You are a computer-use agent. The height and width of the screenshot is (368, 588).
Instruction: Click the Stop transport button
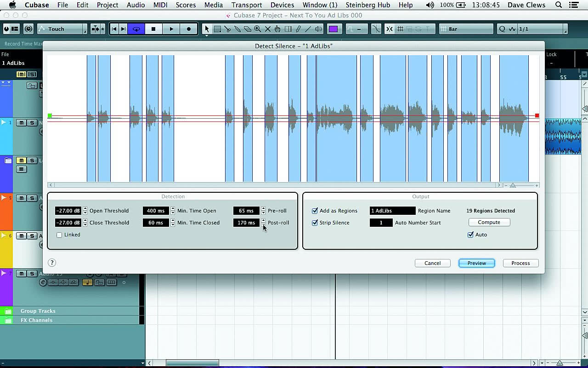[x=153, y=29]
